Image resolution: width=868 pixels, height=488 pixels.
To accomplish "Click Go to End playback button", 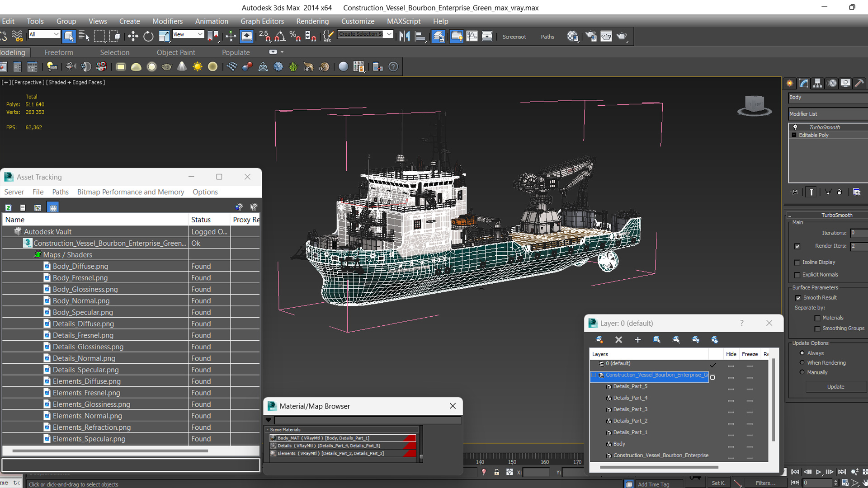I will point(842,472).
